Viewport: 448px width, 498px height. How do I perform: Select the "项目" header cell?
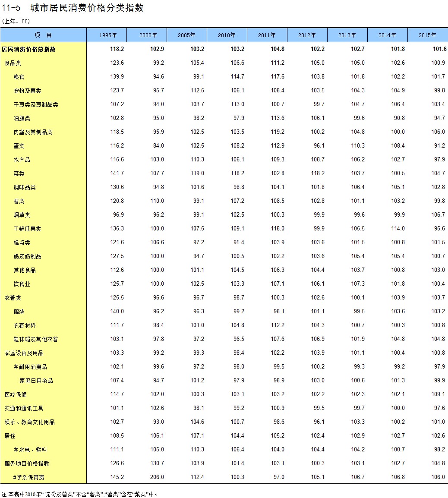point(43,35)
